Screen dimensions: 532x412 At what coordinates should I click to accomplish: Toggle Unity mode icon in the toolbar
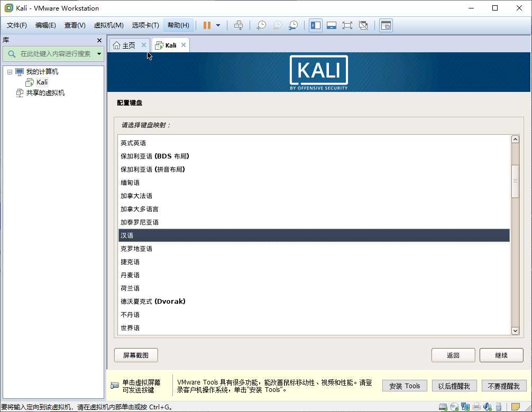click(363, 25)
